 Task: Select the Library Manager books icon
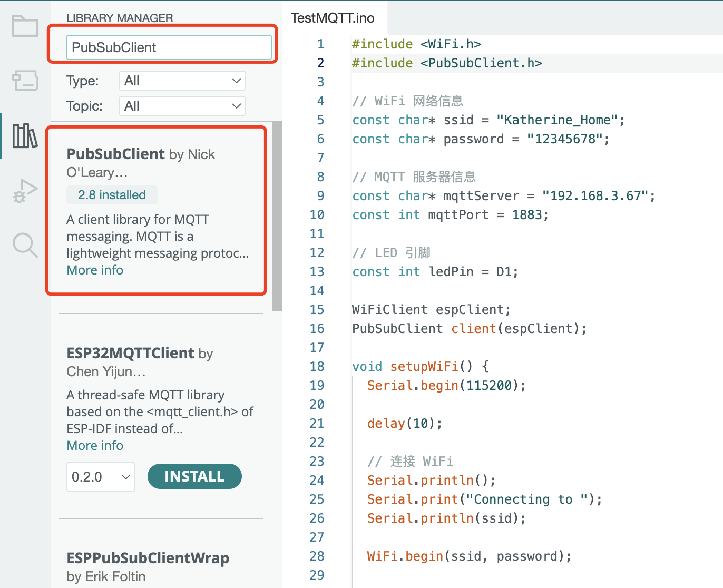(25, 136)
